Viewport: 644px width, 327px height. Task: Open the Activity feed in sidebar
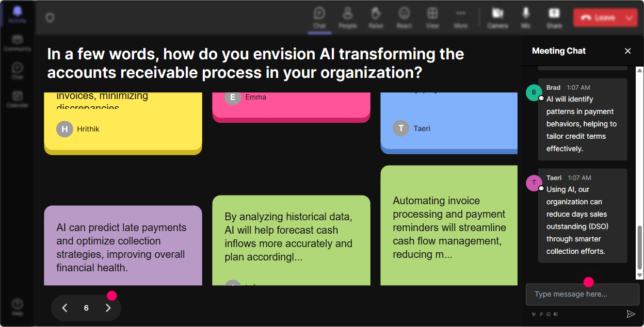point(17,14)
